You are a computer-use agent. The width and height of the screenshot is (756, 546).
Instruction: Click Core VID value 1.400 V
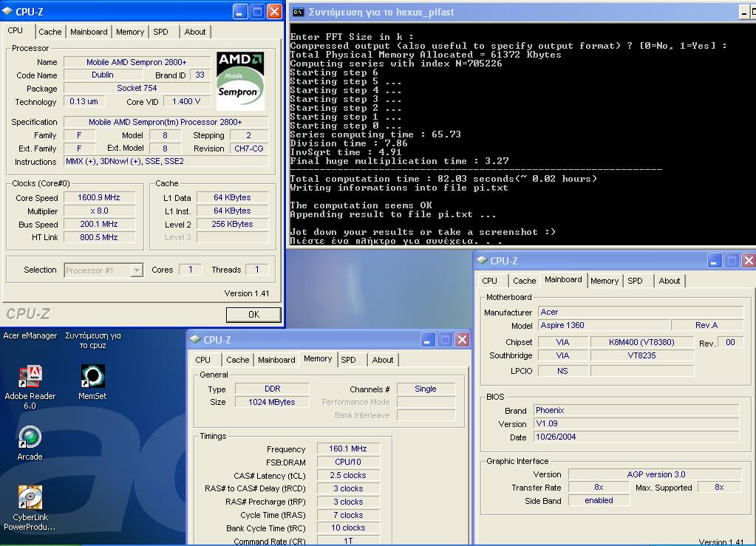(x=186, y=102)
